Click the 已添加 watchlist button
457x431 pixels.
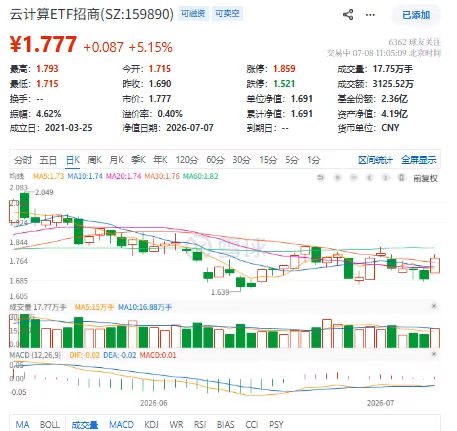416,15
